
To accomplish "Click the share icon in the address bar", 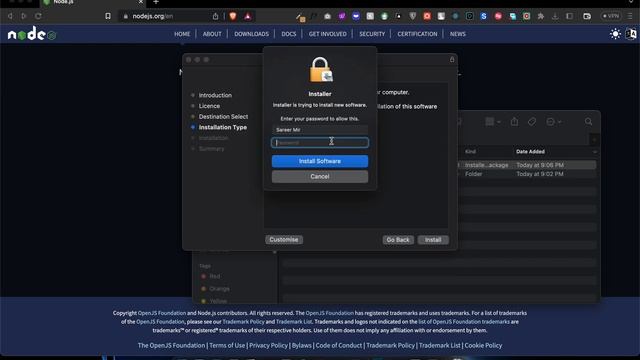I will pyautogui.click(x=216, y=16).
